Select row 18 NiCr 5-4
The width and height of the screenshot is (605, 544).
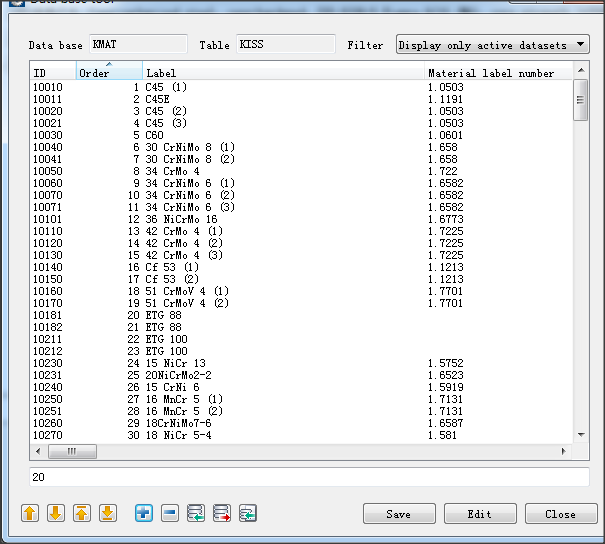click(x=301, y=435)
